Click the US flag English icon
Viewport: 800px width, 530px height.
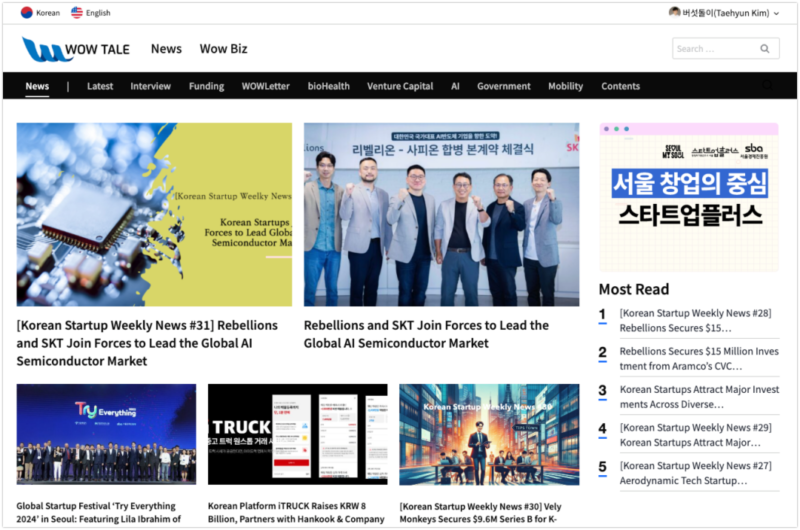click(77, 13)
